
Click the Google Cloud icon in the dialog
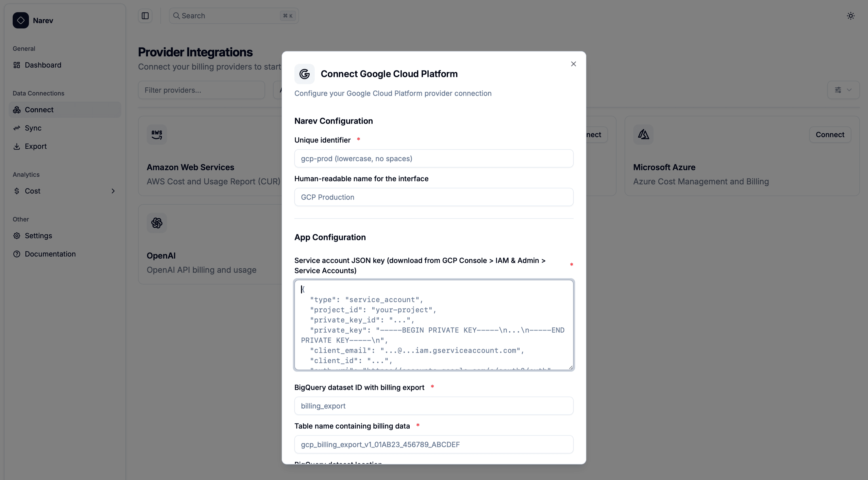pos(304,74)
